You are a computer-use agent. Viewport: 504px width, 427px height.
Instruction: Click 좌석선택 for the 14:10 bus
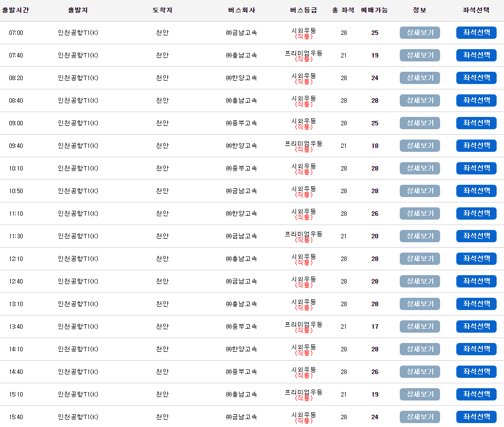point(476,349)
